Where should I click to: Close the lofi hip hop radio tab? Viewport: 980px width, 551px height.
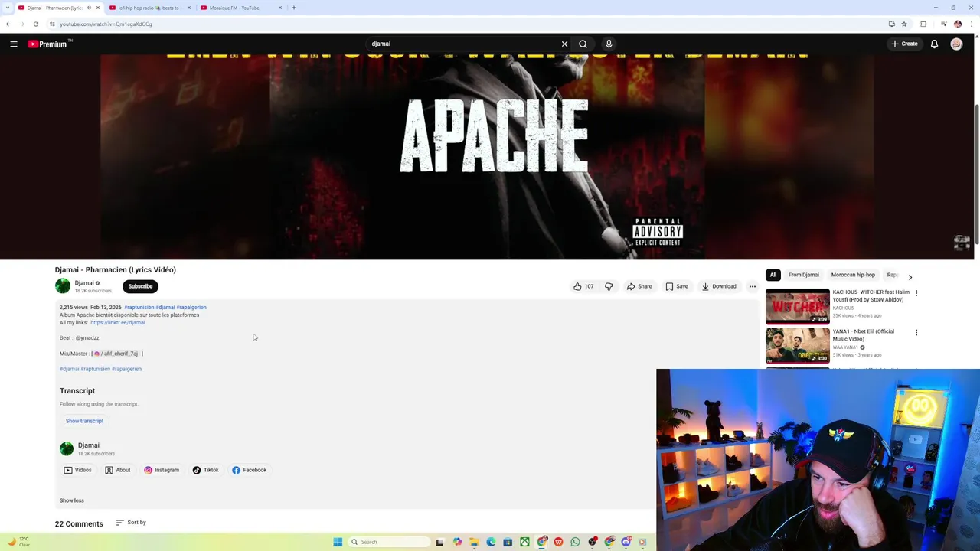188,8
